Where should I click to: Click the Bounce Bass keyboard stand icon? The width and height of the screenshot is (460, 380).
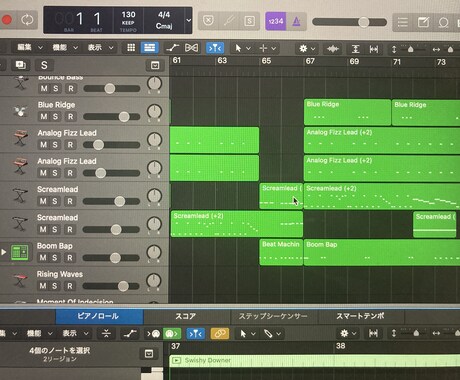[x=20, y=83]
